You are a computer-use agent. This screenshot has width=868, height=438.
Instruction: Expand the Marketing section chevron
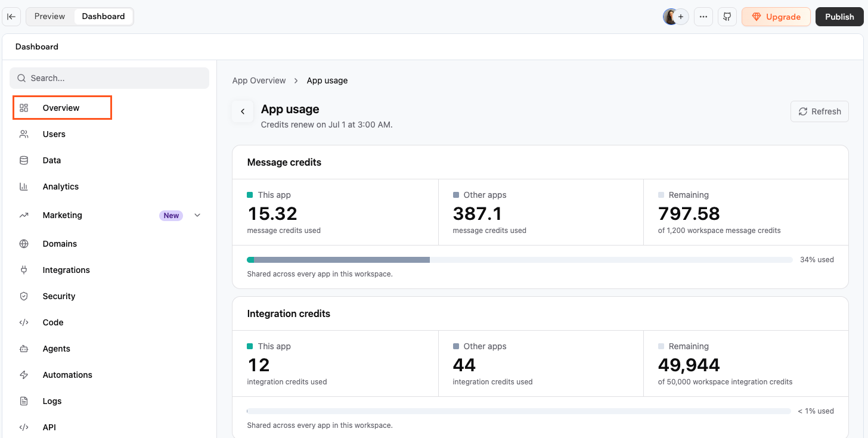(x=197, y=215)
